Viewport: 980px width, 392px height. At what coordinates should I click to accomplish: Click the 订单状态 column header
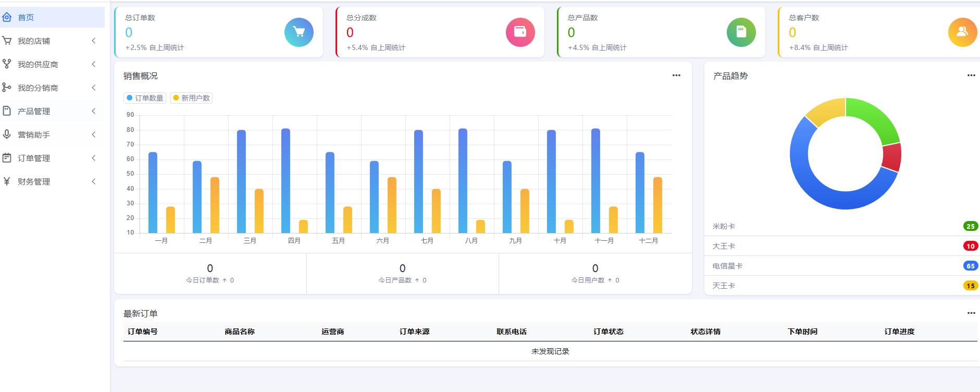609,332
